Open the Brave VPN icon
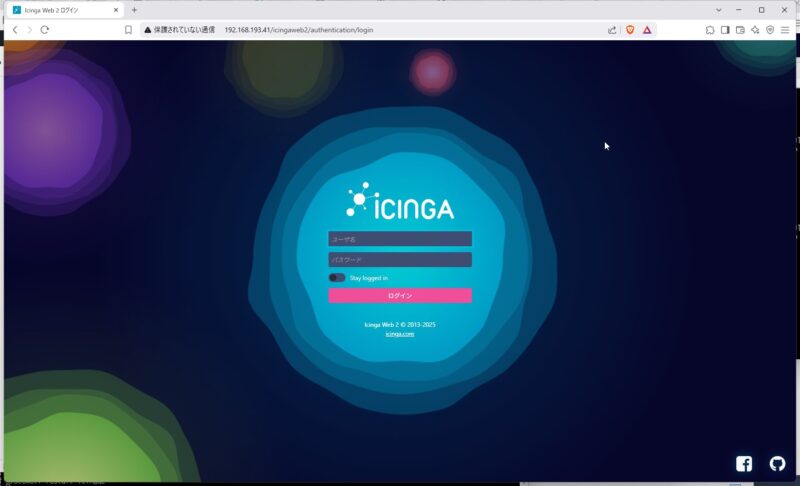The height and width of the screenshot is (486, 800). point(770,30)
